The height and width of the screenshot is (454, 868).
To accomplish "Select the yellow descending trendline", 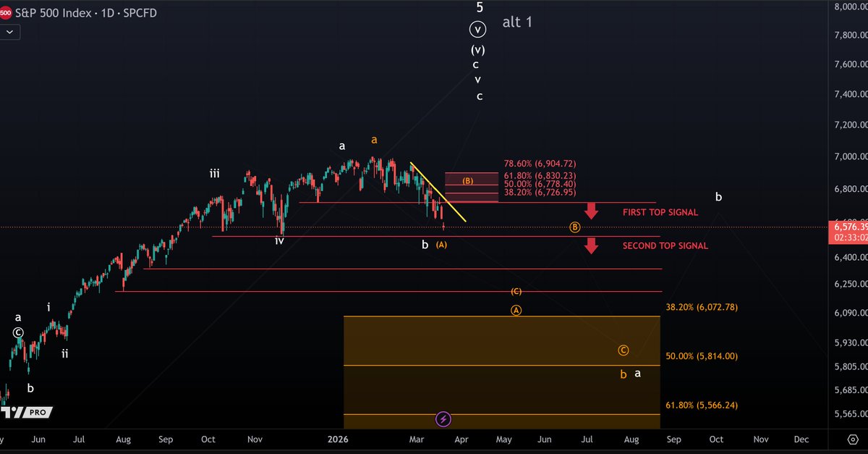I will tap(438, 191).
